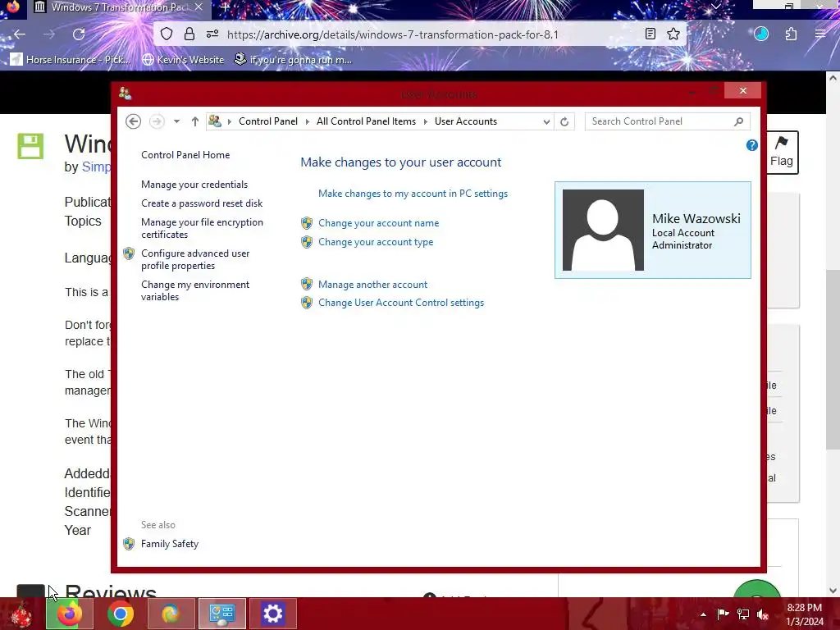Open Firefox extensions puzzle icon
The height and width of the screenshot is (630, 840).
click(792, 34)
